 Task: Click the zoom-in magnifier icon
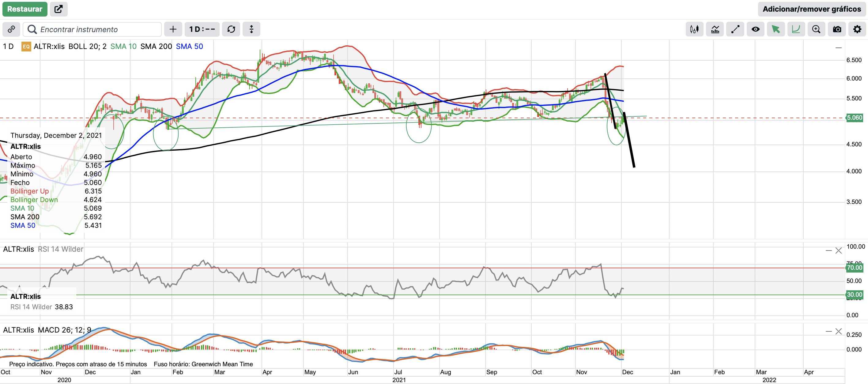point(816,29)
